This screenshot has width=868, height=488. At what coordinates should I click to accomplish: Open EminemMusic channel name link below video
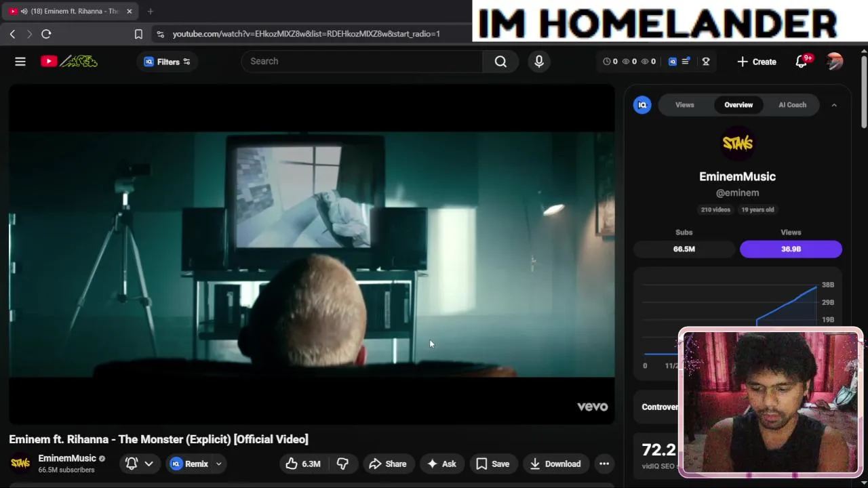point(67,459)
